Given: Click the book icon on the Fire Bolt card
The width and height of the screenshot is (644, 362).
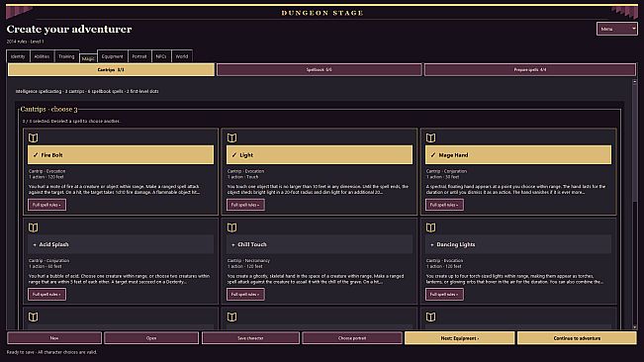Looking at the screenshot, I should 34,137.
